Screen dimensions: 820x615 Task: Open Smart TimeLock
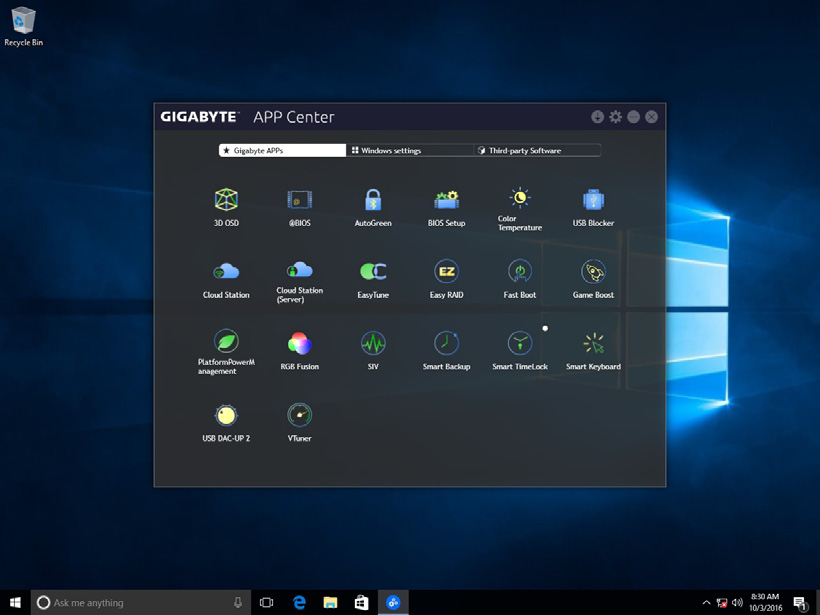(x=518, y=343)
